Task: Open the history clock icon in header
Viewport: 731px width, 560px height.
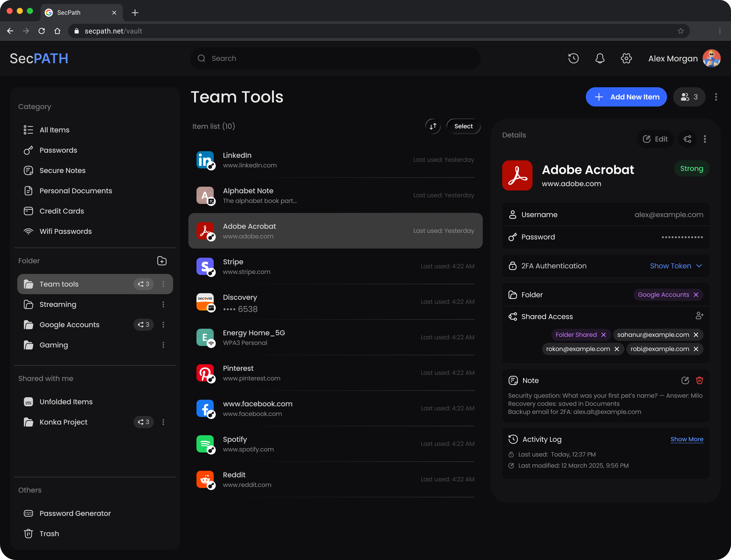Action: point(573,58)
